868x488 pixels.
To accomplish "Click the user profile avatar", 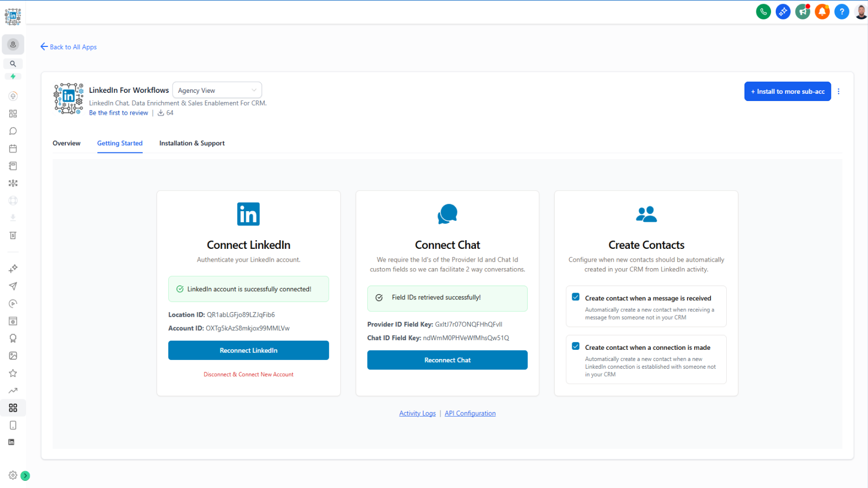I will [x=861, y=11].
